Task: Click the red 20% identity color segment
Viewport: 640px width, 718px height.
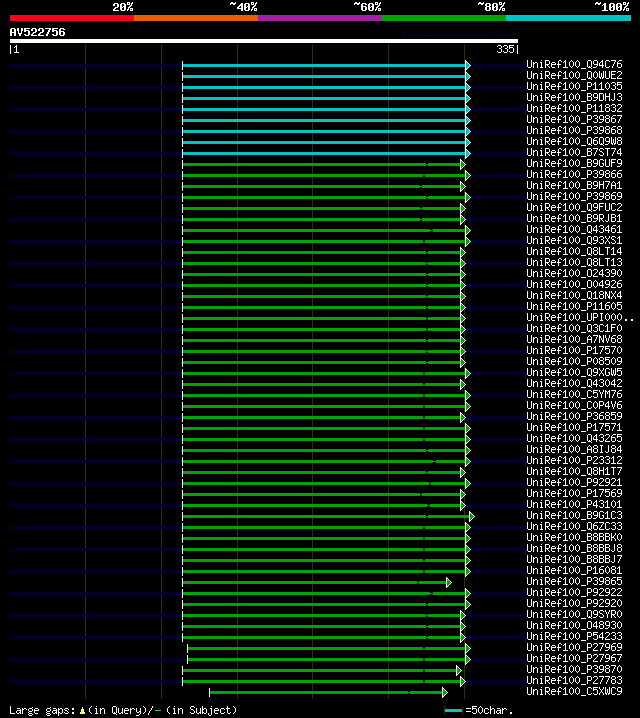Action: [72, 18]
